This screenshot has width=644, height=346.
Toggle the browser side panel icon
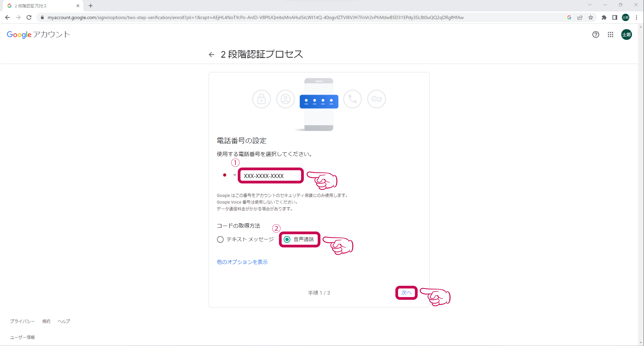[615, 17]
